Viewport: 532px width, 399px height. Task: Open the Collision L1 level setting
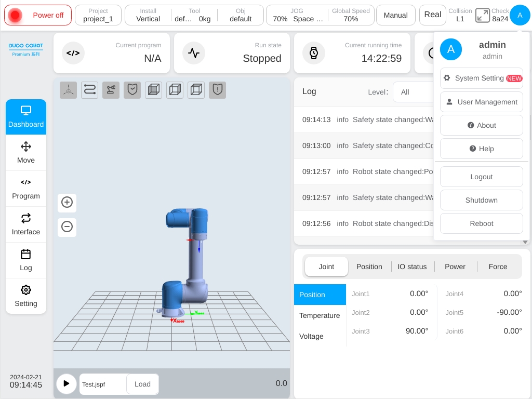[x=460, y=15]
